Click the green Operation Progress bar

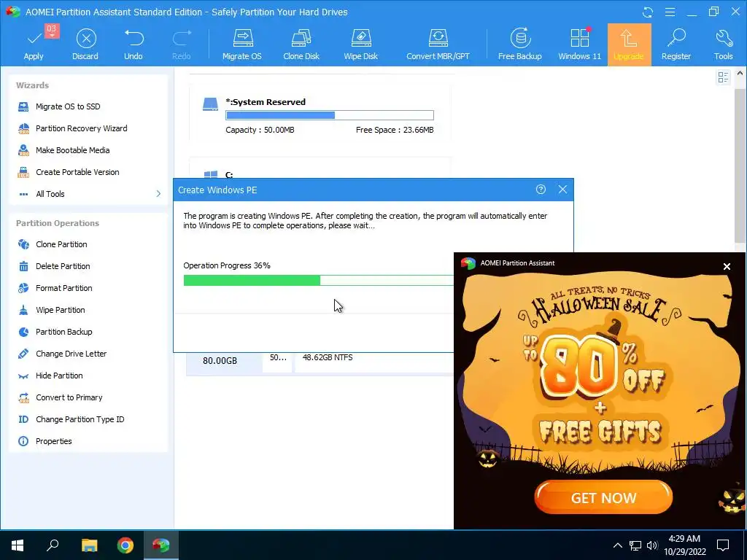pyautogui.click(x=318, y=281)
